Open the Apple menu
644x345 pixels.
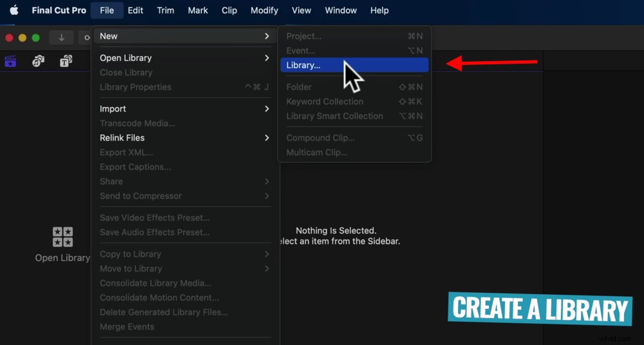[14, 10]
